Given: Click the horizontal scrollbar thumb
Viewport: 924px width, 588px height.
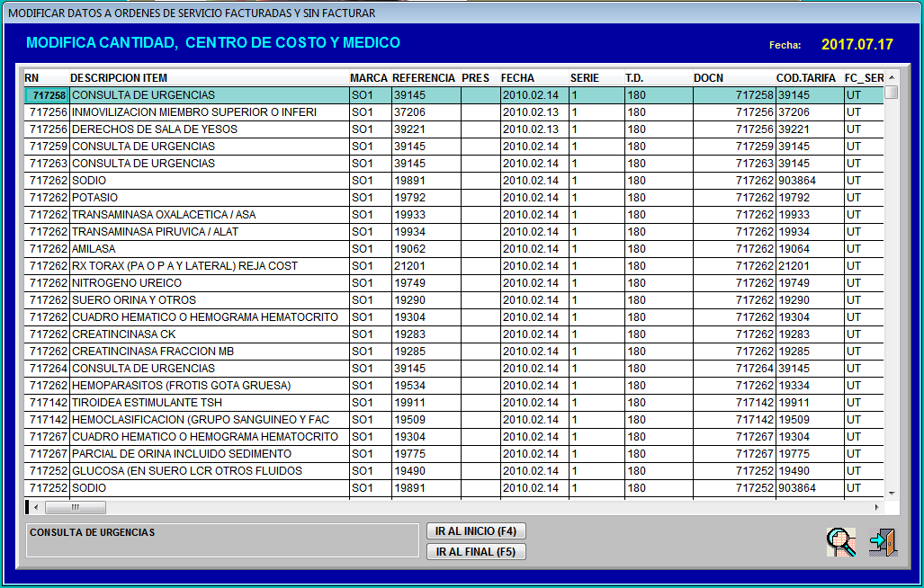Looking at the screenshot, I should (x=76, y=507).
